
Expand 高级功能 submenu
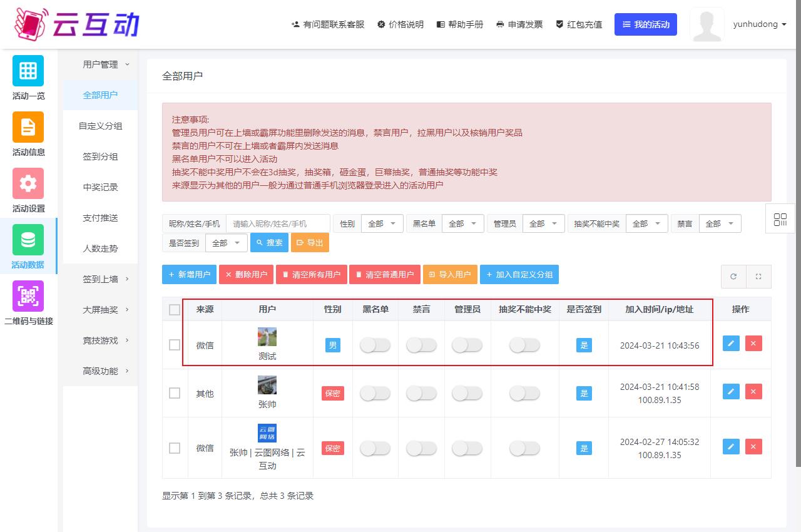click(x=100, y=371)
